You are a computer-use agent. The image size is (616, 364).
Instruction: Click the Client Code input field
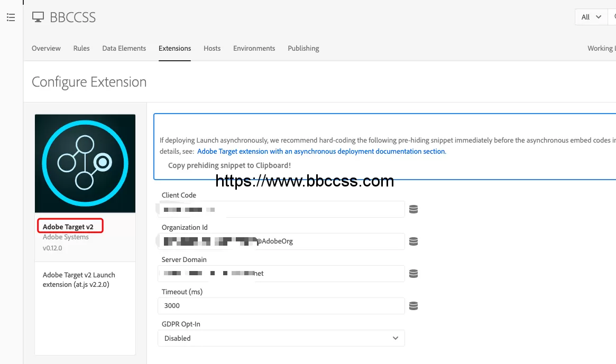(281, 209)
